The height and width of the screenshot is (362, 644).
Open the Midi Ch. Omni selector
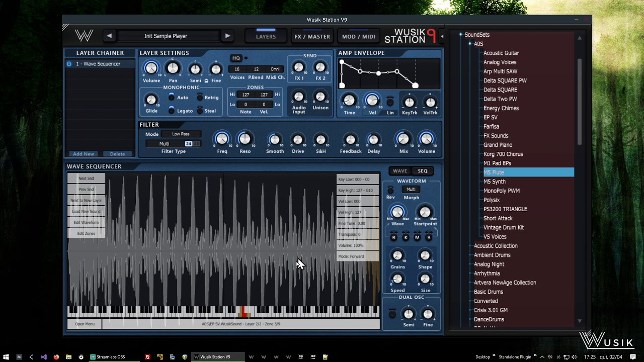tap(275, 69)
